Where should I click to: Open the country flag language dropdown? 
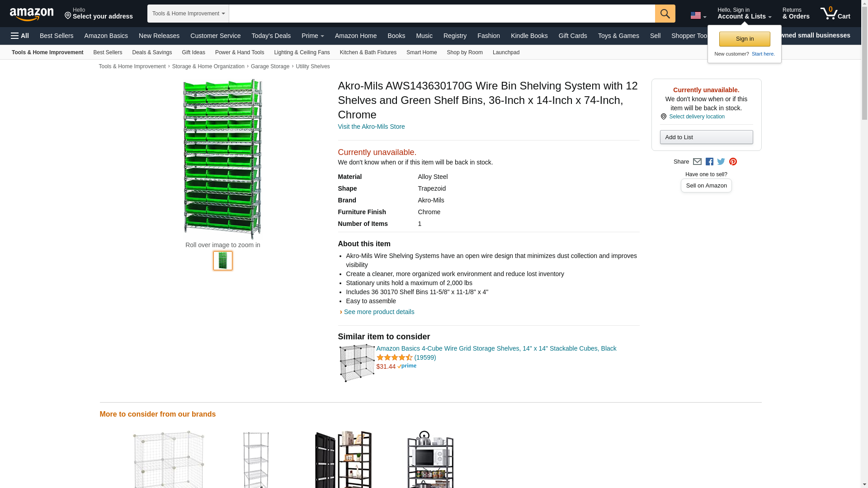click(x=698, y=15)
